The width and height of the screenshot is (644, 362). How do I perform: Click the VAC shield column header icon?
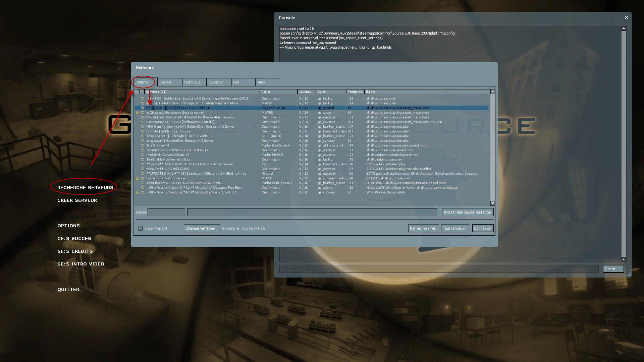click(142, 92)
